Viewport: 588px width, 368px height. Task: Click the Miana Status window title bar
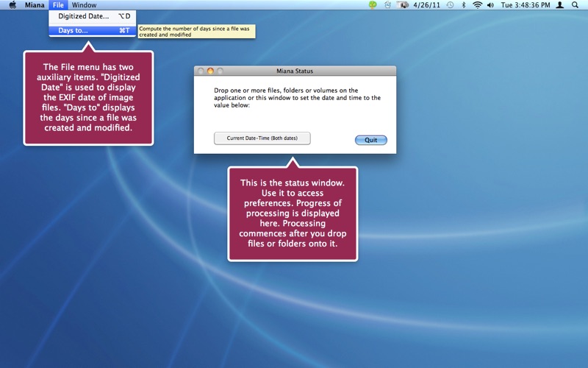coord(295,71)
